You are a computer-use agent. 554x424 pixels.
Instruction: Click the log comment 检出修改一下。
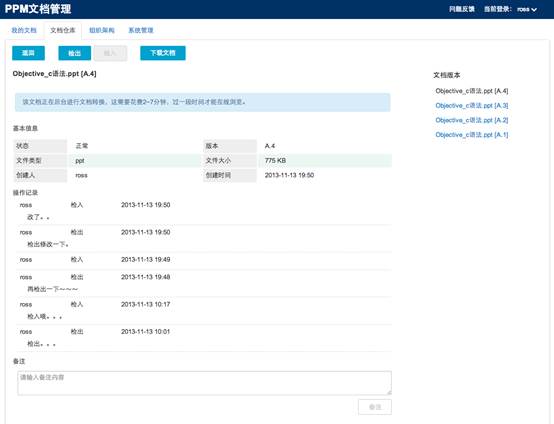click(x=48, y=245)
